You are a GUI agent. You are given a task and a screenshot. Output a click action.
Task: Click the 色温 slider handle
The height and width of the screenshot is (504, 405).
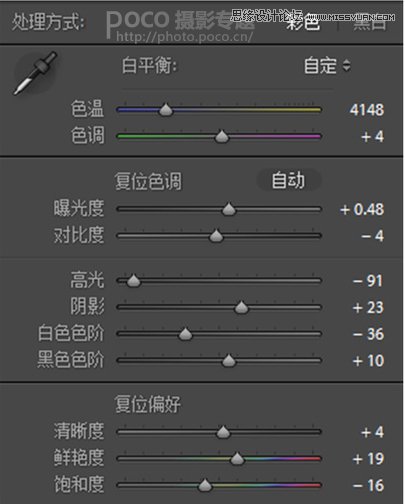click(166, 109)
